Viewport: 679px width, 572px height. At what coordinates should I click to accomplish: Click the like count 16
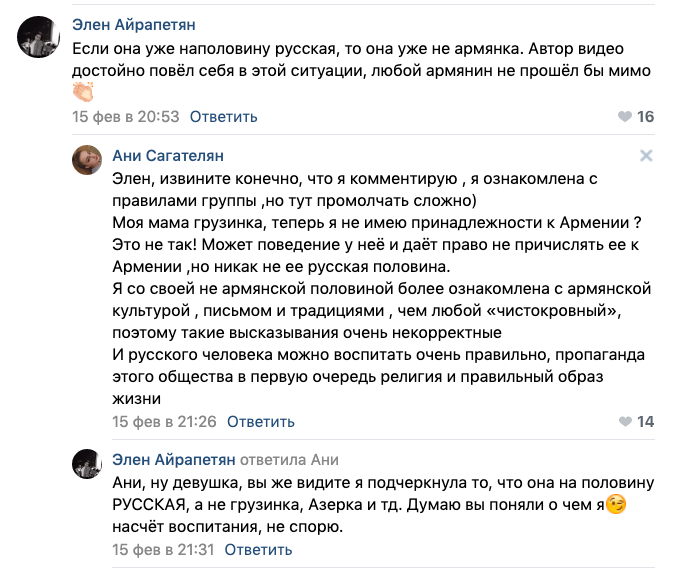pos(645,117)
